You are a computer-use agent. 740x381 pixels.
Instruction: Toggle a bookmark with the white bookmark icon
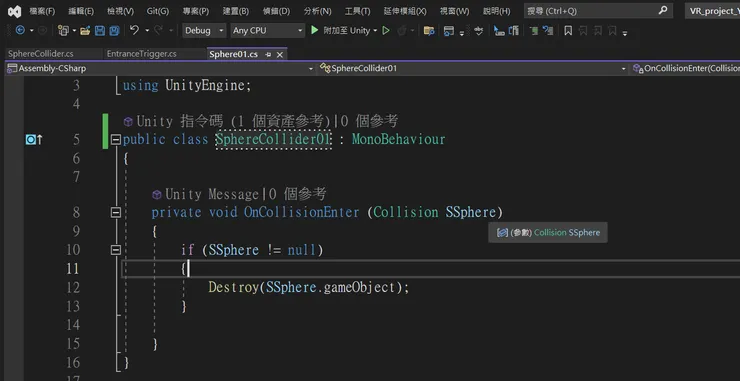[568, 31]
